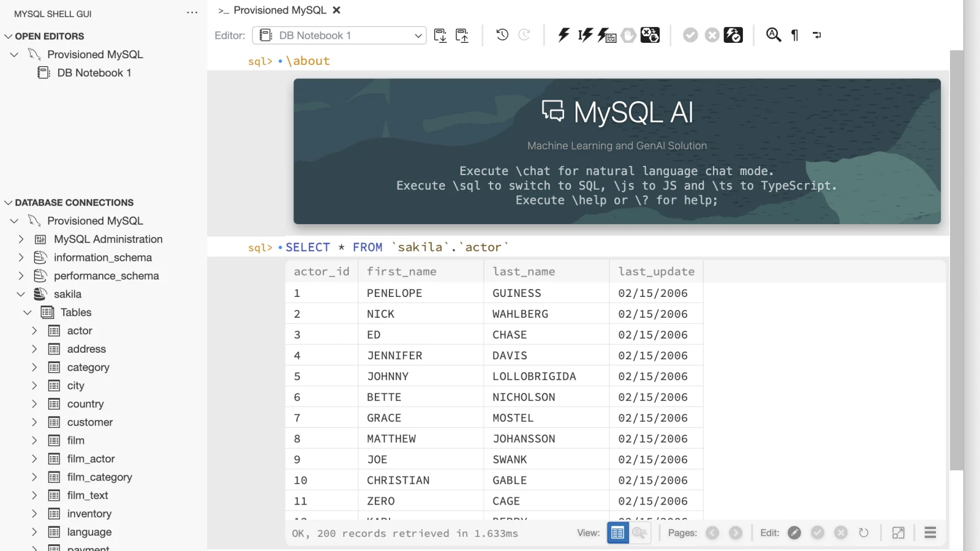Select the film_category table

[99, 477]
